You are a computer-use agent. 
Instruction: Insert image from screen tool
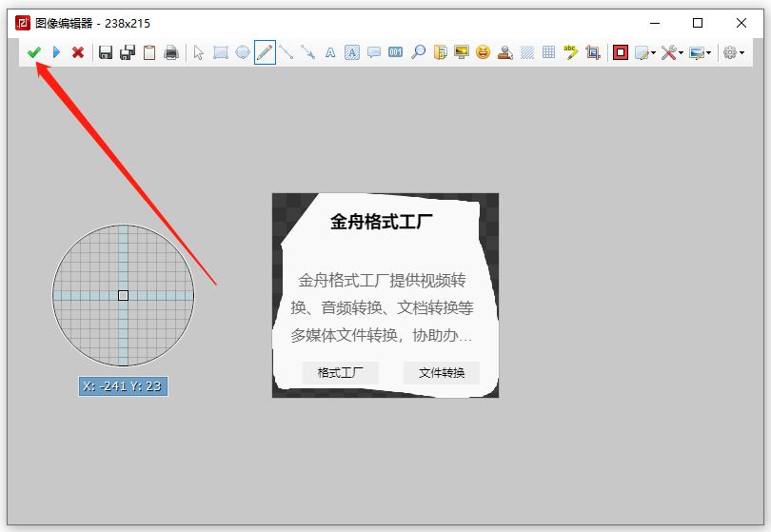point(462,52)
